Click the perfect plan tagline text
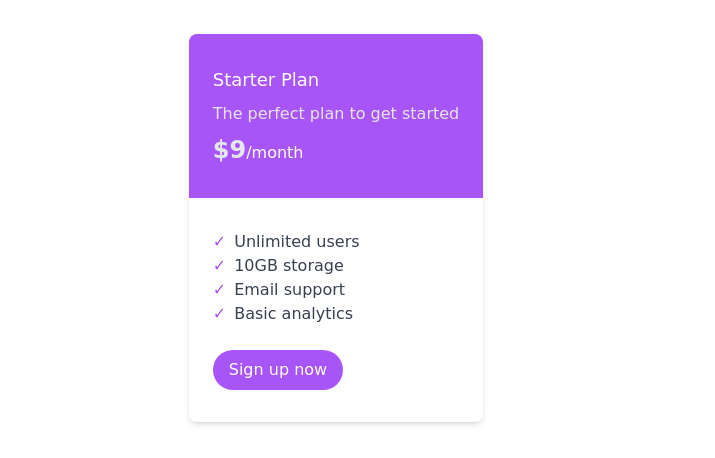The image size is (715, 458). pos(335,114)
